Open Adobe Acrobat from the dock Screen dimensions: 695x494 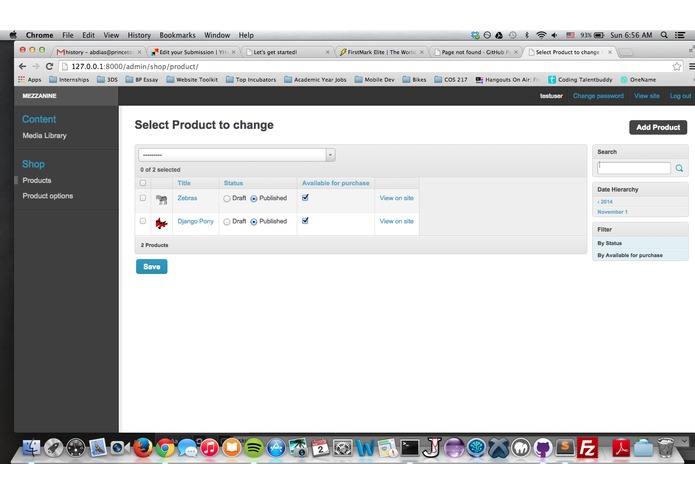click(x=621, y=448)
